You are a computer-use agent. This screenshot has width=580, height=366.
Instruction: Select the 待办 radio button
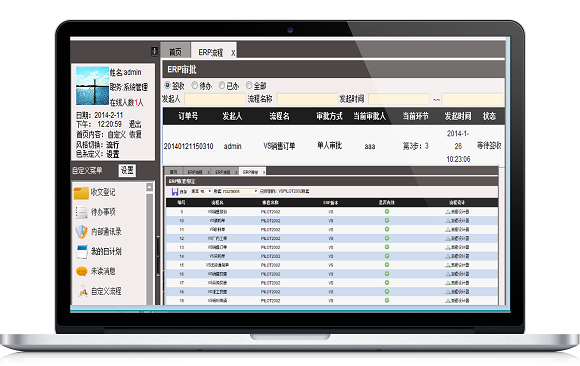(x=195, y=85)
